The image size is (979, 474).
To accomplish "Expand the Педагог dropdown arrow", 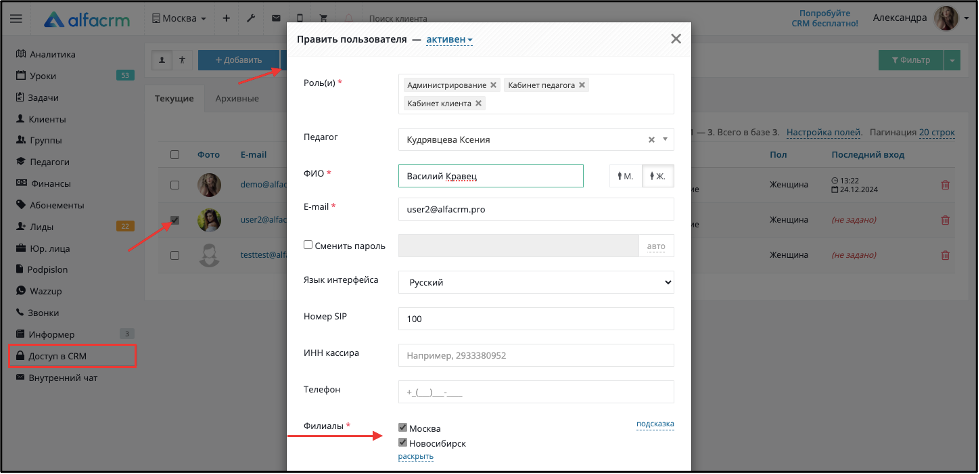I will 665,140.
